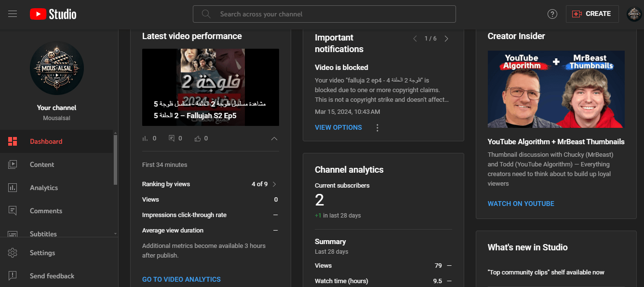Click the CREATE button

[592, 14]
